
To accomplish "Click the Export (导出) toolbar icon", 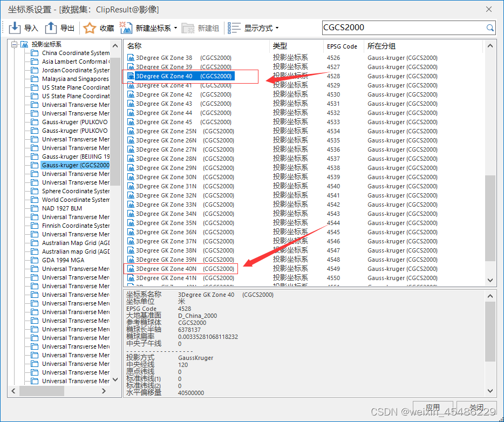I will pos(51,28).
